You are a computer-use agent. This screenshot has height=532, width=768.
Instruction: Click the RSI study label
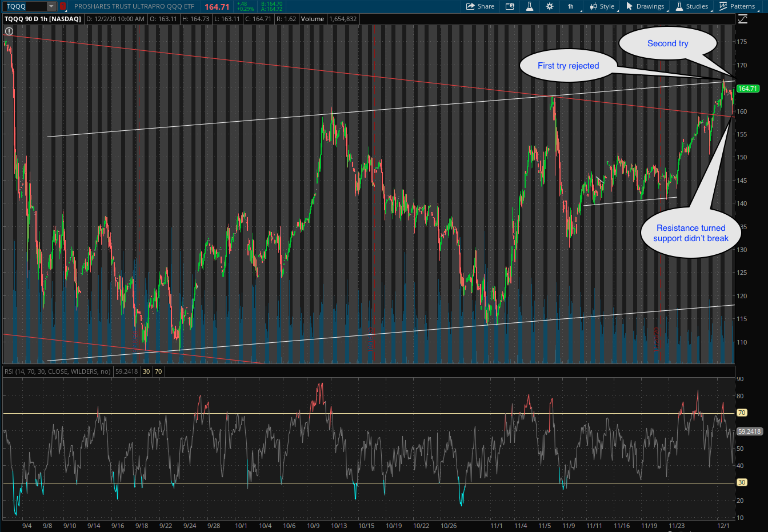tap(57, 371)
